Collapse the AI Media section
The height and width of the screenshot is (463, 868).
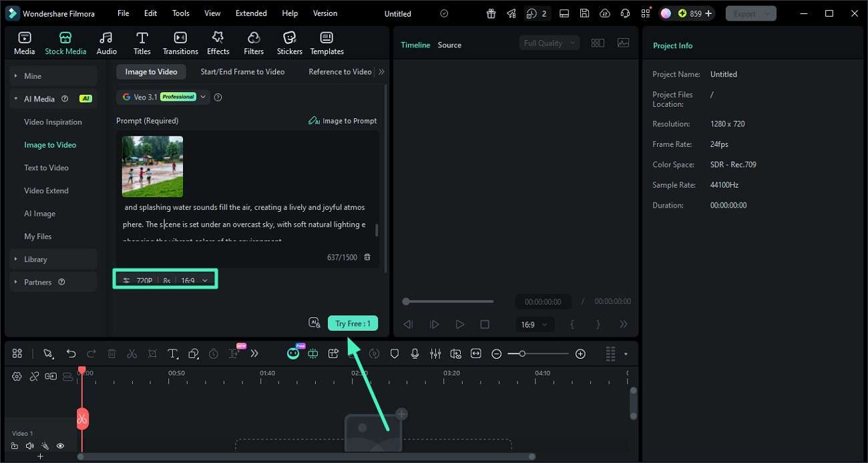pyautogui.click(x=53, y=99)
